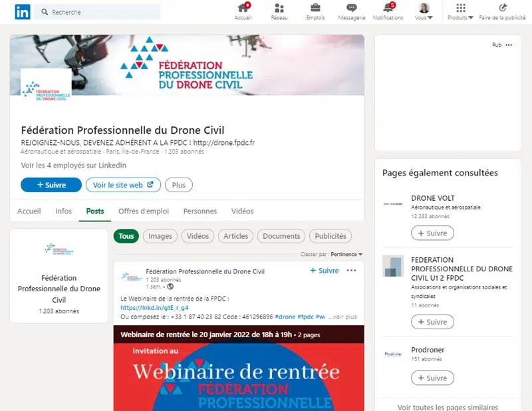Open the post options ellipsis menu

352,271
